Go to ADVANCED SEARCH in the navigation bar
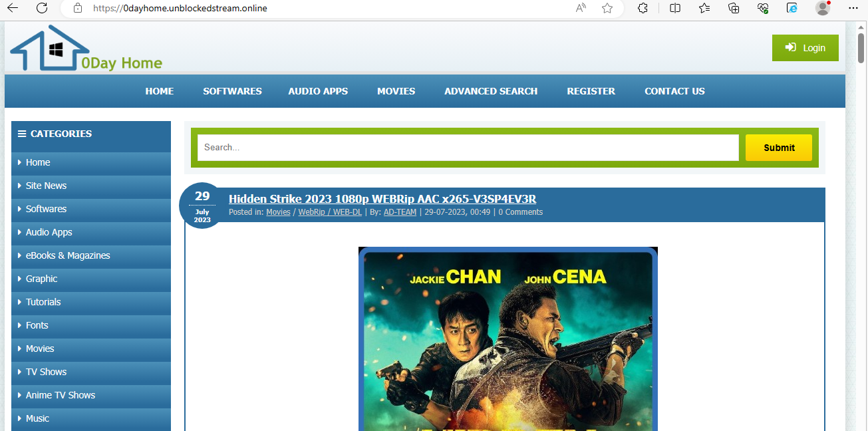The width and height of the screenshot is (868, 431). [x=491, y=91]
